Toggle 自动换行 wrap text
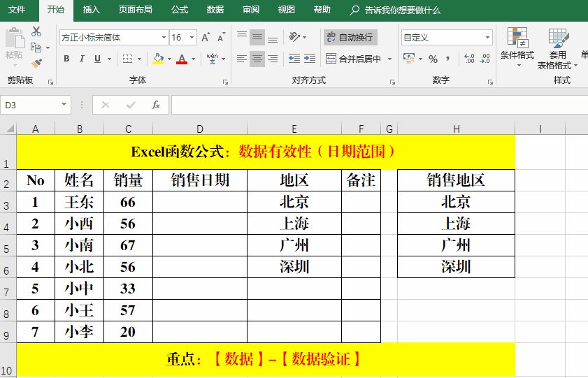This screenshot has height=378, width=588. click(350, 38)
